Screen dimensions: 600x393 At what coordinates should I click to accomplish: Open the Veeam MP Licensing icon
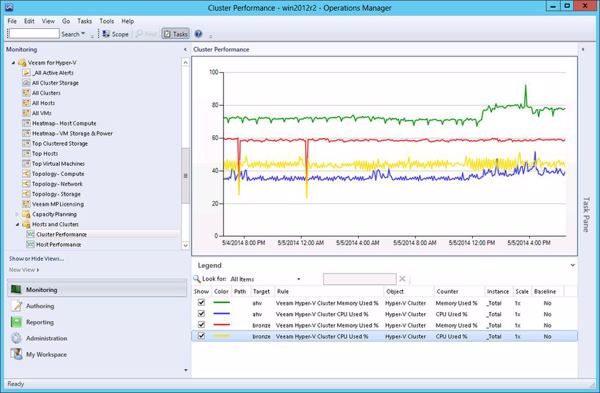(x=26, y=204)
